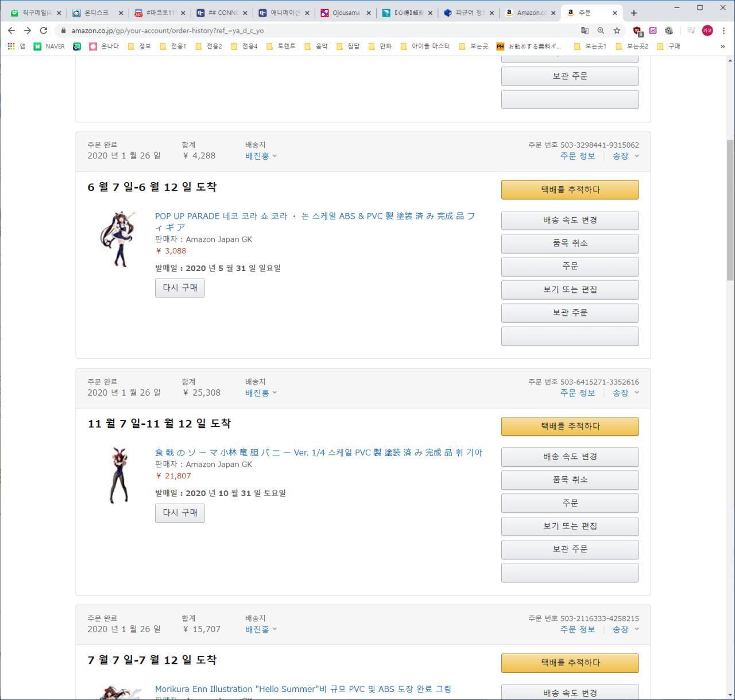Show the hidden bookmarks overflow chevron
This screenshot has height=700, width=735.
[722, 47]
